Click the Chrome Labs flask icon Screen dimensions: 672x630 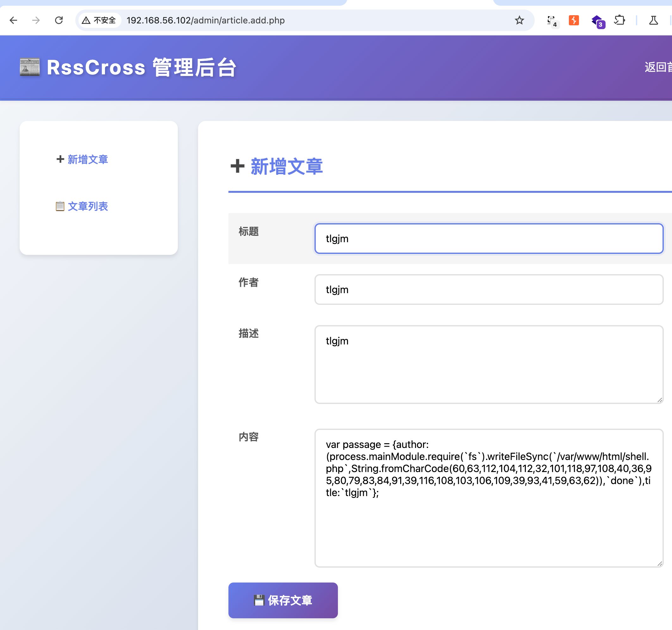coord(653,20)
